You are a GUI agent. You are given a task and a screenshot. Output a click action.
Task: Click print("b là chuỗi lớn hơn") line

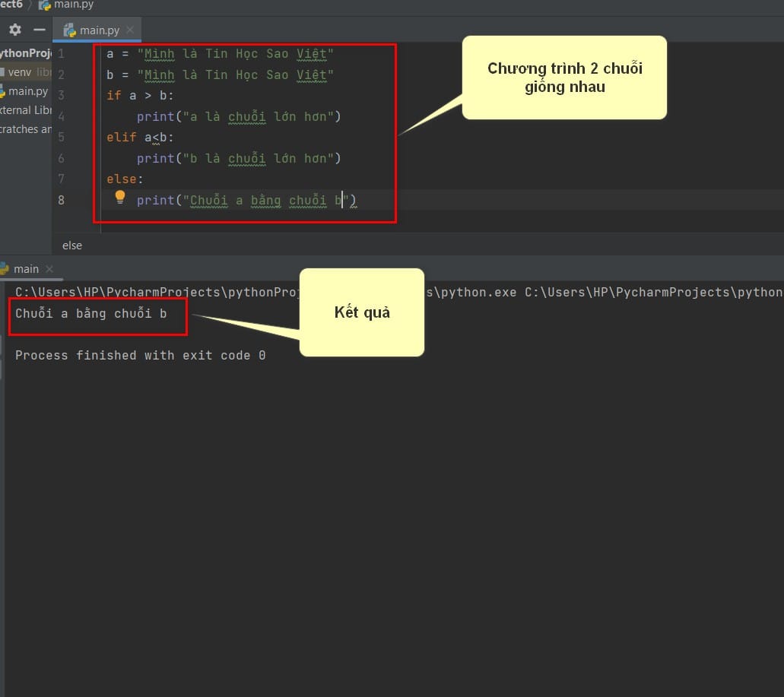[x=239, y=158]
